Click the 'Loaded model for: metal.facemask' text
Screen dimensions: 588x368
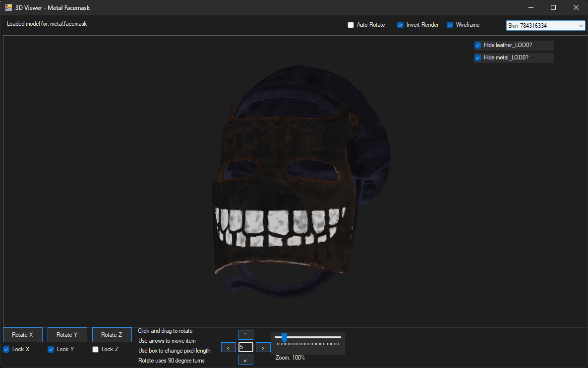click(x=47, y=24)
